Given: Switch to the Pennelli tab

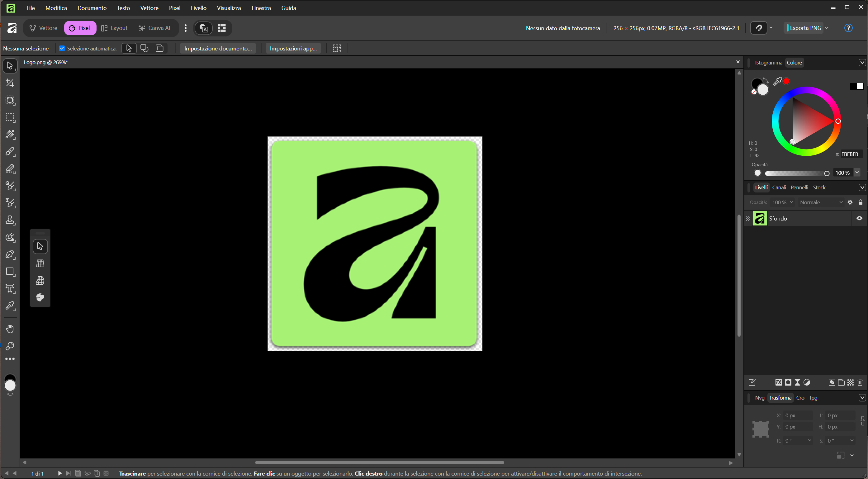Looking at the screenshot, I should [x=799, y=187].
